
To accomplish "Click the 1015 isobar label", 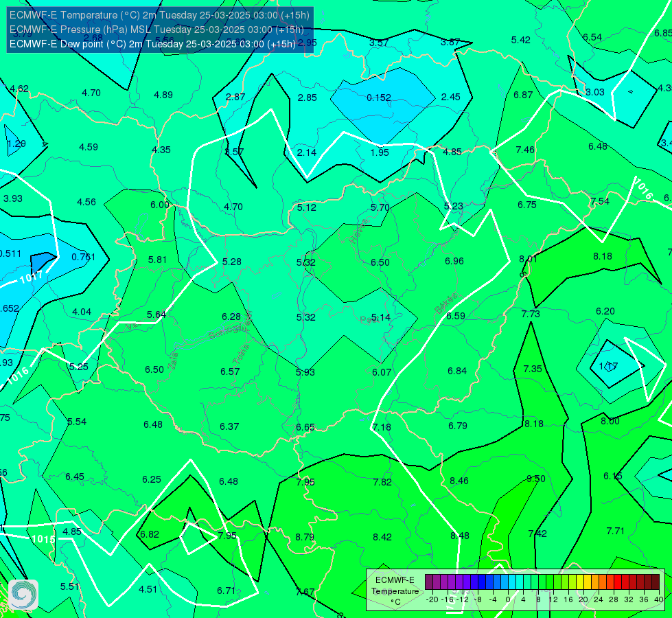I will click(x=43, y=539).
